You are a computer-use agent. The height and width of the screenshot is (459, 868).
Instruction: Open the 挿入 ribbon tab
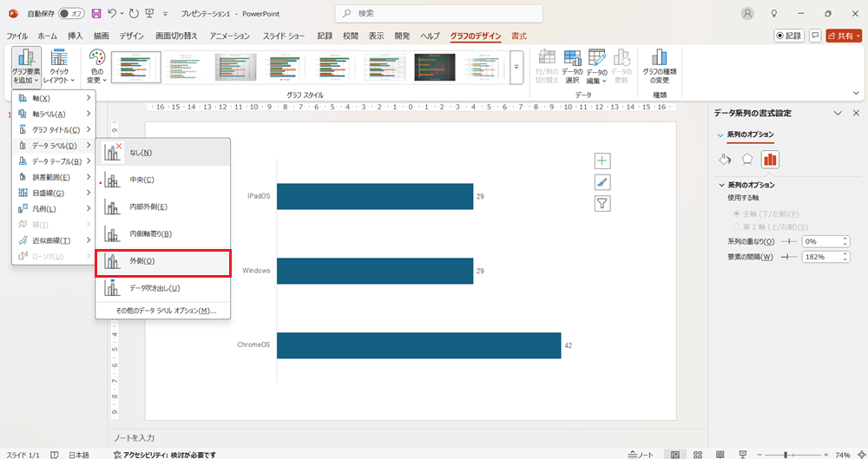(75, 36)
